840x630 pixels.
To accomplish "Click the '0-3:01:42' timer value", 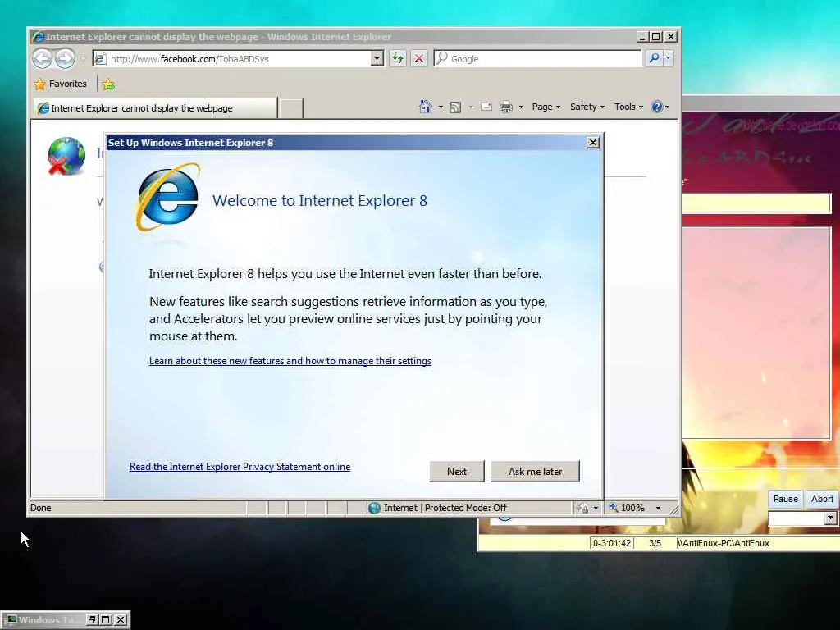I will (x=612, y=543).
